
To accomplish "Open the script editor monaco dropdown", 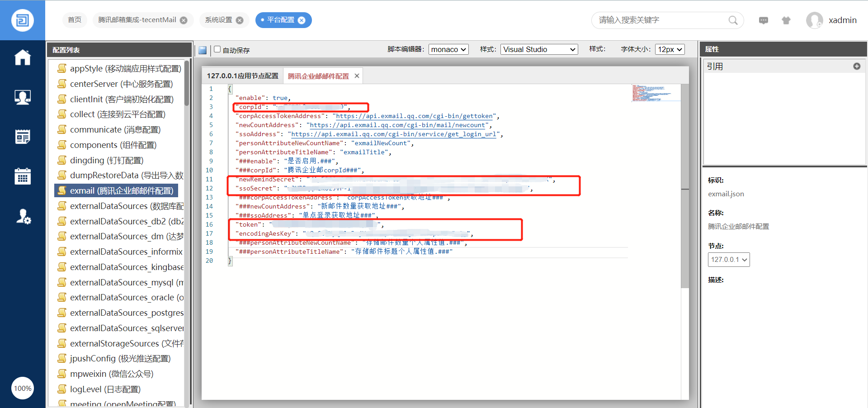I will (448, 49).
